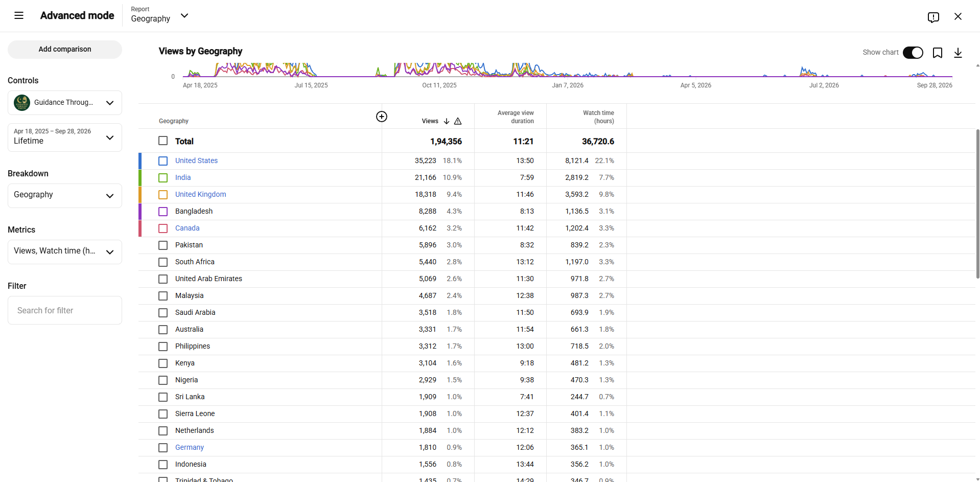Save report with the bookmark icon
This screenshot has height=482, width=980.
click(x=938, y=53)
